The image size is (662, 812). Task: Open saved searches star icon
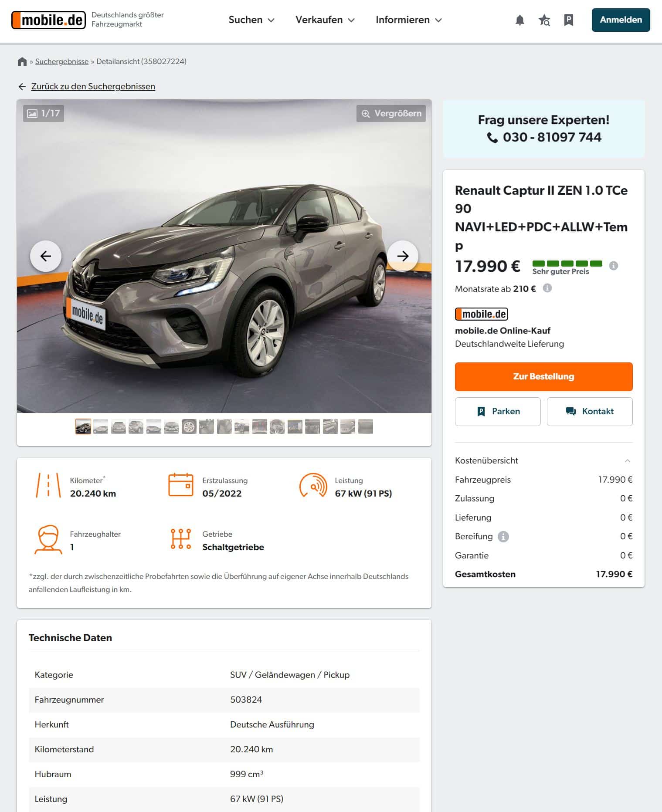point(544,20)
